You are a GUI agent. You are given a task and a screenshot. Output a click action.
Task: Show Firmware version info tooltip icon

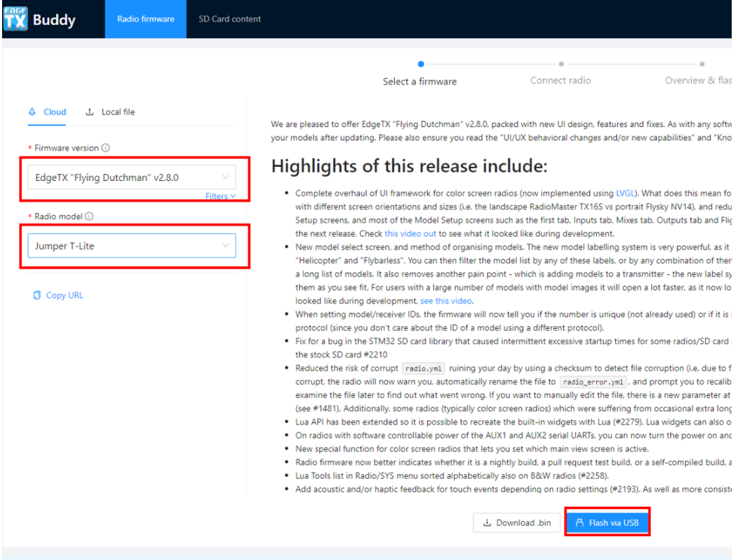point(106,147)
